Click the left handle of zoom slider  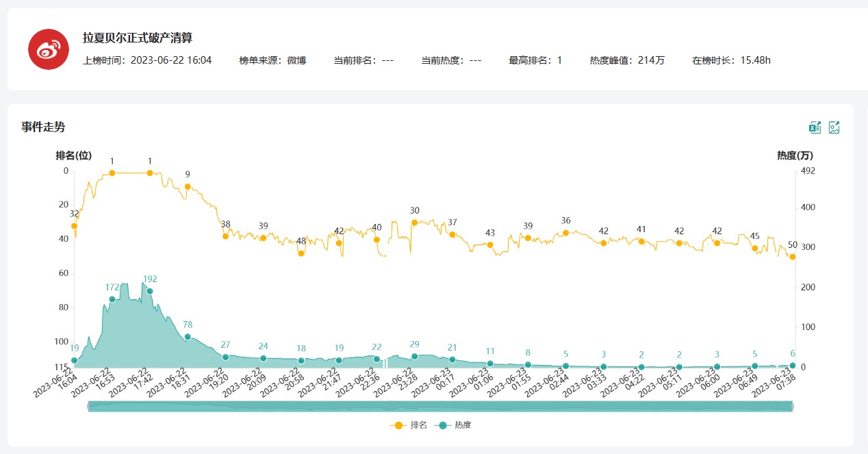88,407
